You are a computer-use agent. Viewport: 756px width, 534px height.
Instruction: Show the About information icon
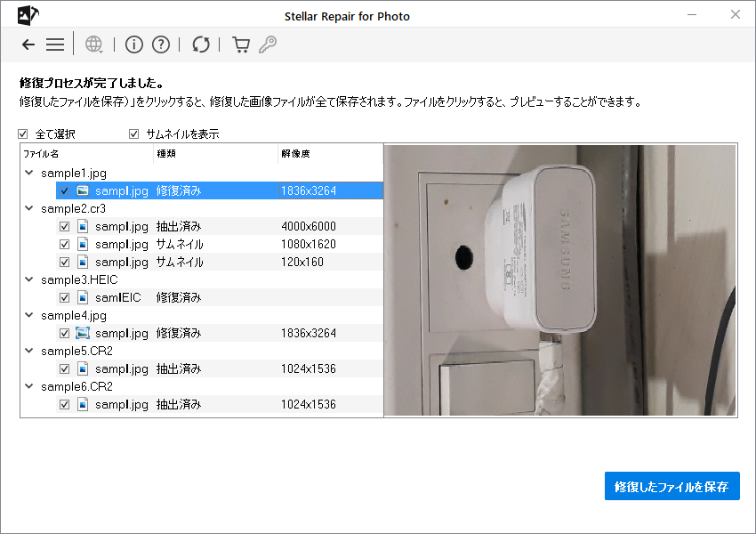[x=134, y=44]
